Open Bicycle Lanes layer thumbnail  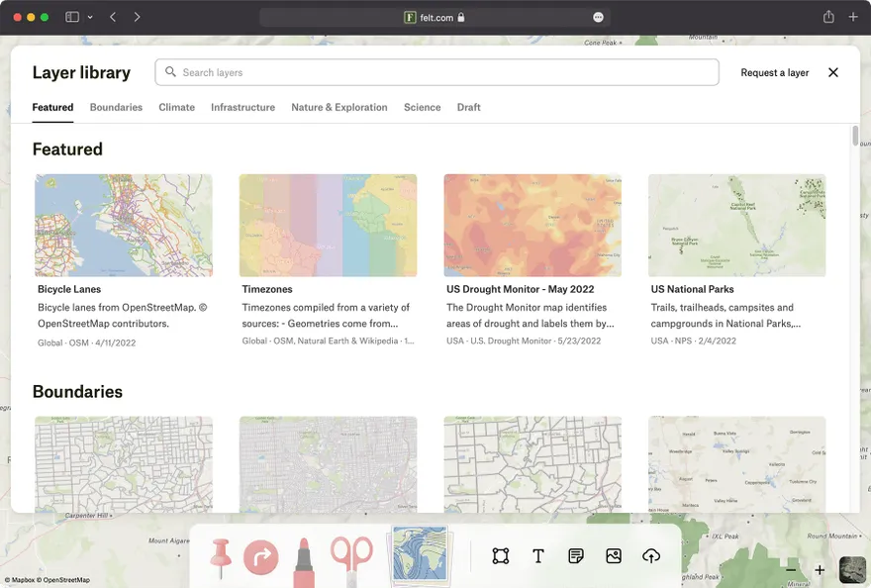[124, 225]
